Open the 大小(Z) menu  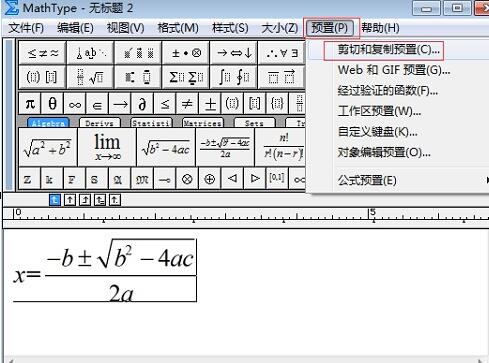[279, 28]
